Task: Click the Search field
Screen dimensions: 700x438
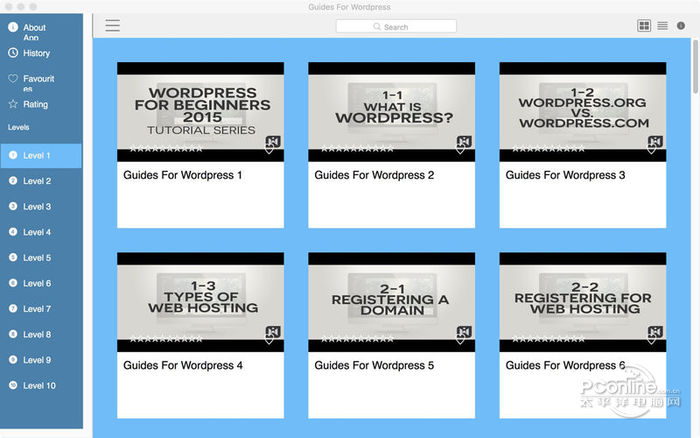Action: point(396,26)
